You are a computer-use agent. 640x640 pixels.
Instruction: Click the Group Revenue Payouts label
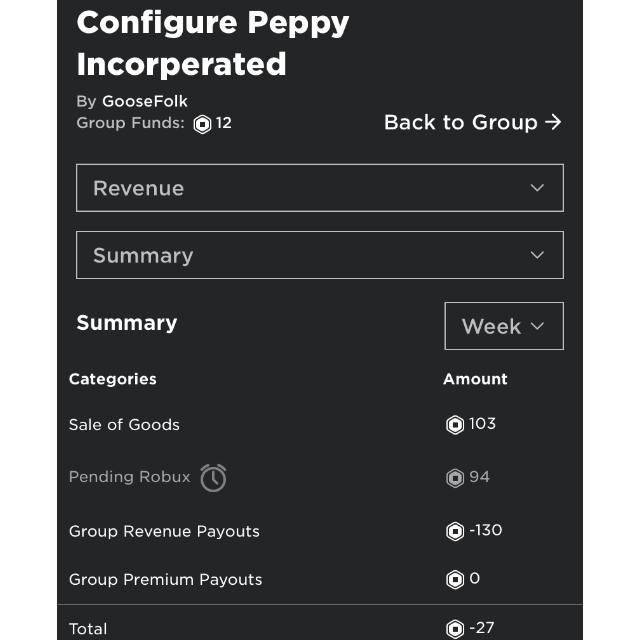click(164, 531)
